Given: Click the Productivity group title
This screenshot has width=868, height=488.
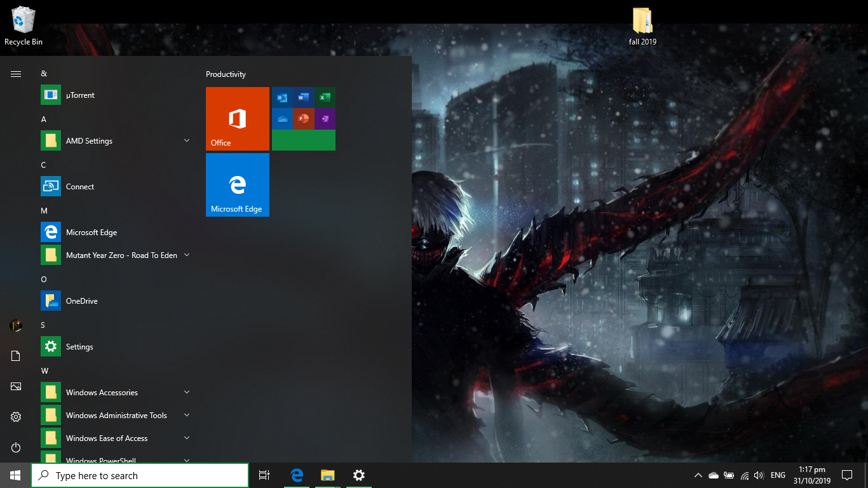Looking at the screenshot, I should click(226, 74).
